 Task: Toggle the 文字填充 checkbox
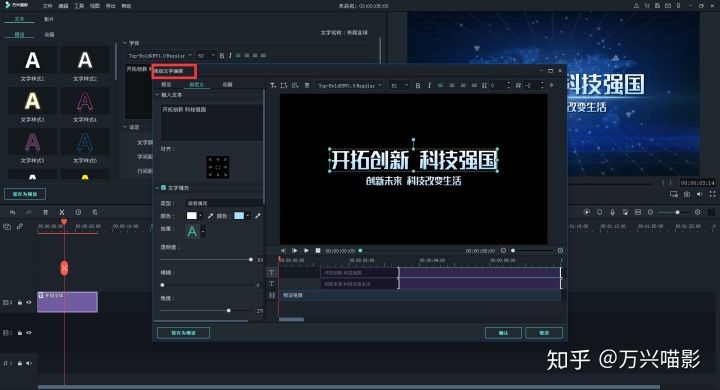163,187
